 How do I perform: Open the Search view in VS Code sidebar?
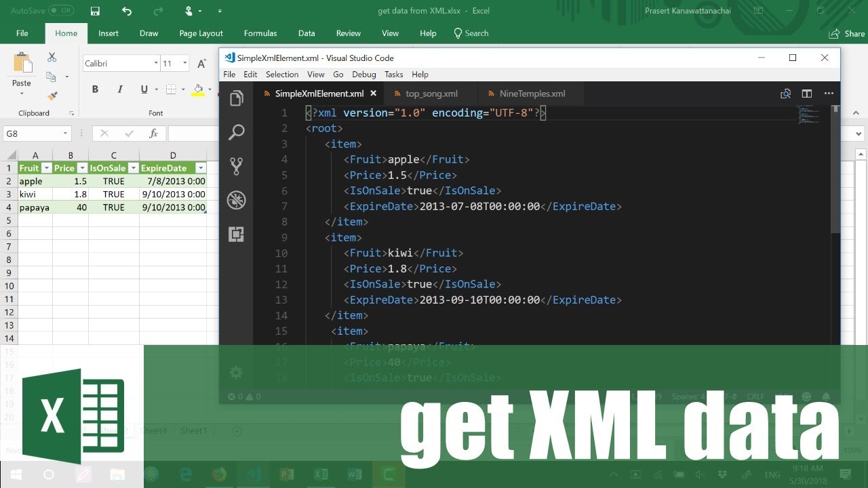(x=236, y=132)
